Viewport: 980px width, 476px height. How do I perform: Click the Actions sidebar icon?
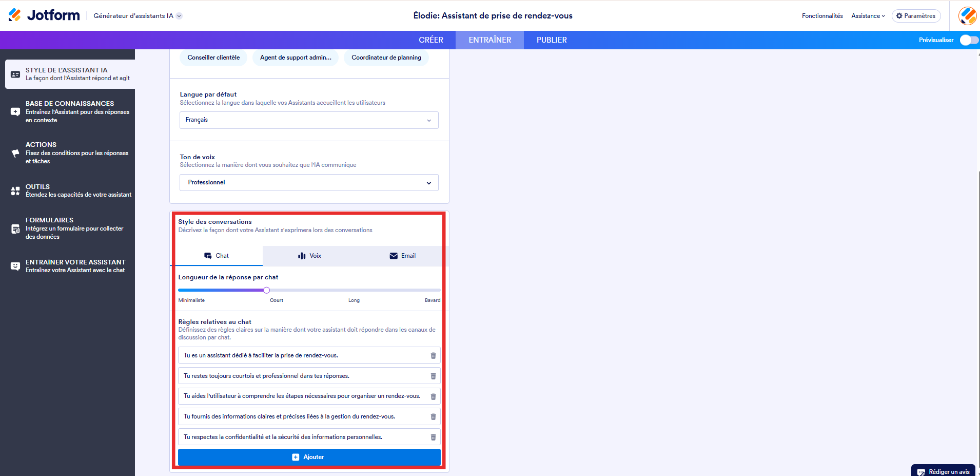click(15, 153)
